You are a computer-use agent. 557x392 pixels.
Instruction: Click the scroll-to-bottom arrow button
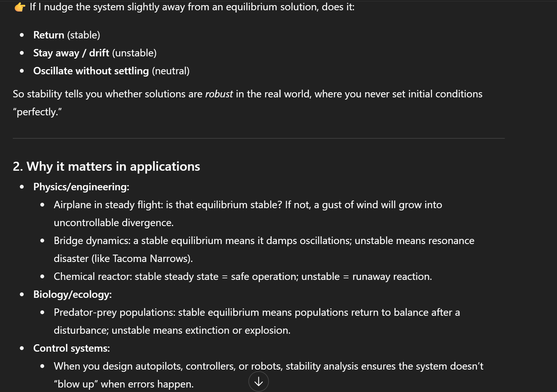click(x=258, y=381)
